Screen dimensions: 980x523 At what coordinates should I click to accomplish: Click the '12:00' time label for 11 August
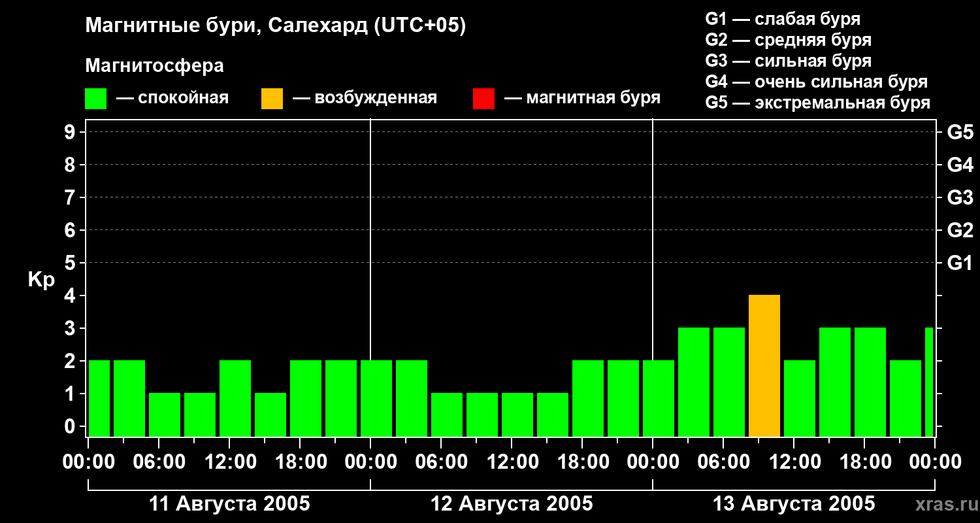229,462
